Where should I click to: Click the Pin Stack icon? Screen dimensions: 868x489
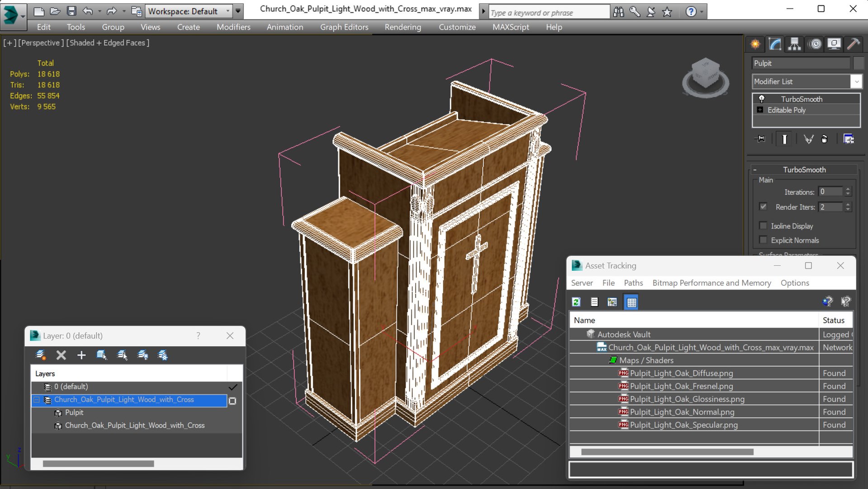coord(760,139)
